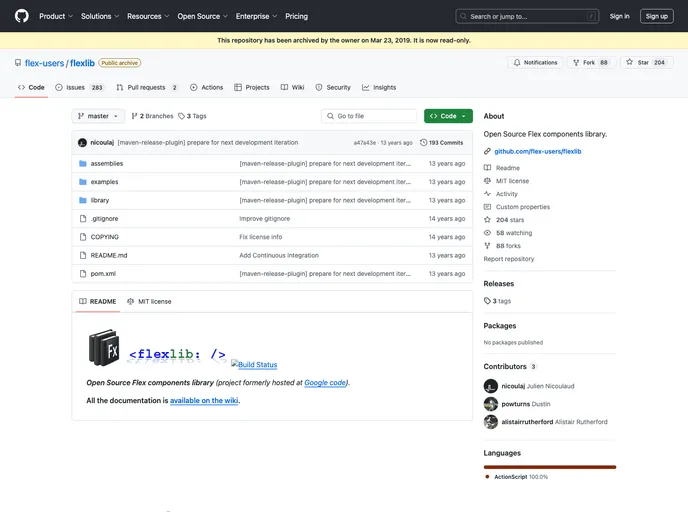The height and width of the screenshot is (512, 688).
Task: Open the Open Source dropdown
Action: (x=202, y=16)
